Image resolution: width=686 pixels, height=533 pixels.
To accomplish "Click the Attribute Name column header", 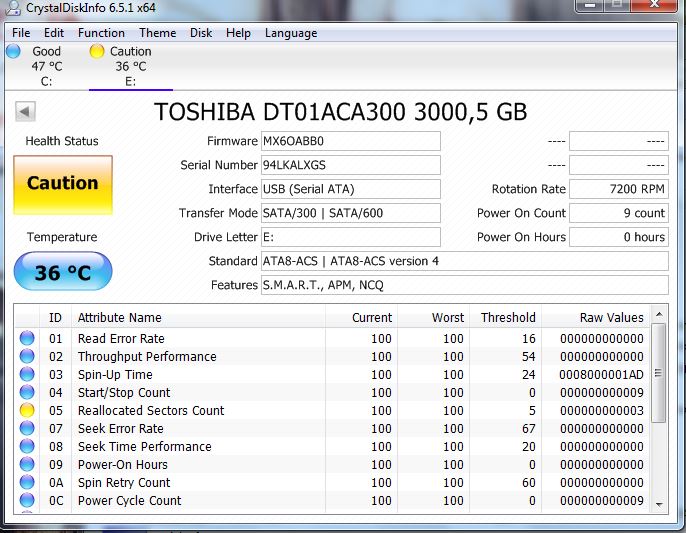I will (199, 317).
